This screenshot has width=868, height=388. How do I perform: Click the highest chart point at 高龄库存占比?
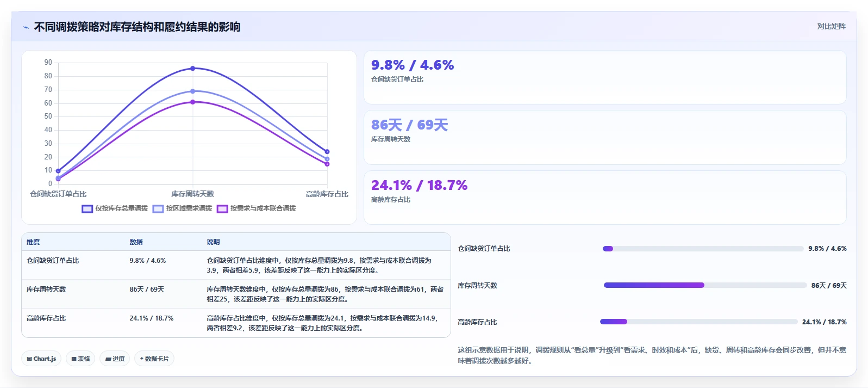[327, 152]
